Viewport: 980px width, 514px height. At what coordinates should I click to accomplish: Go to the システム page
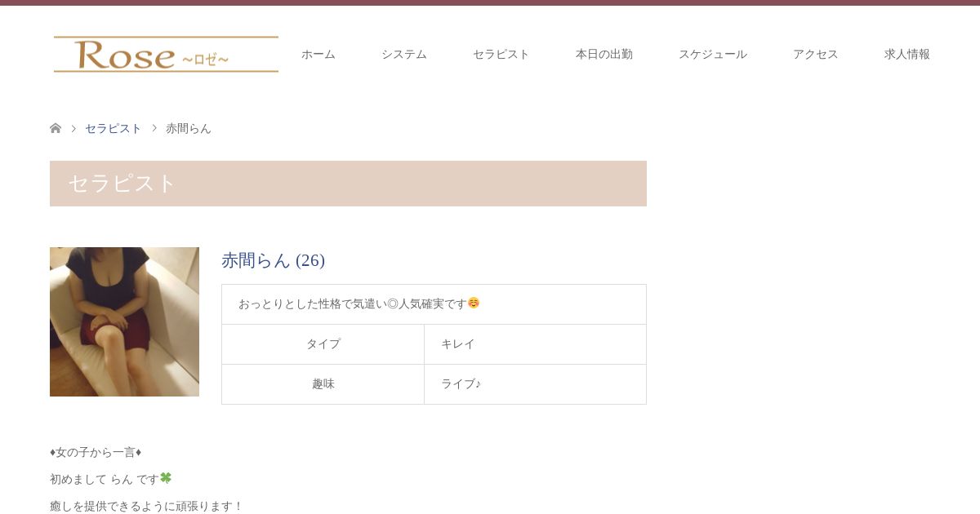coord(403,54)
